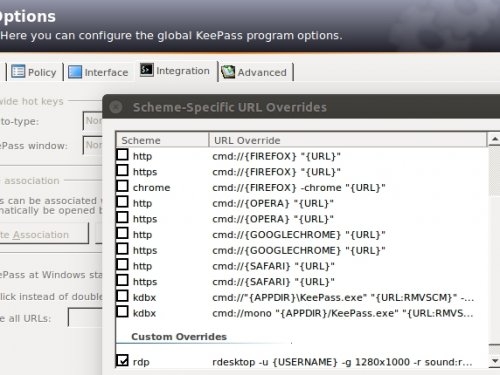The height and width of the screenshot is (375, 500).
Task: Click the Integration tab terminal icon
Action: pos(146,70)
